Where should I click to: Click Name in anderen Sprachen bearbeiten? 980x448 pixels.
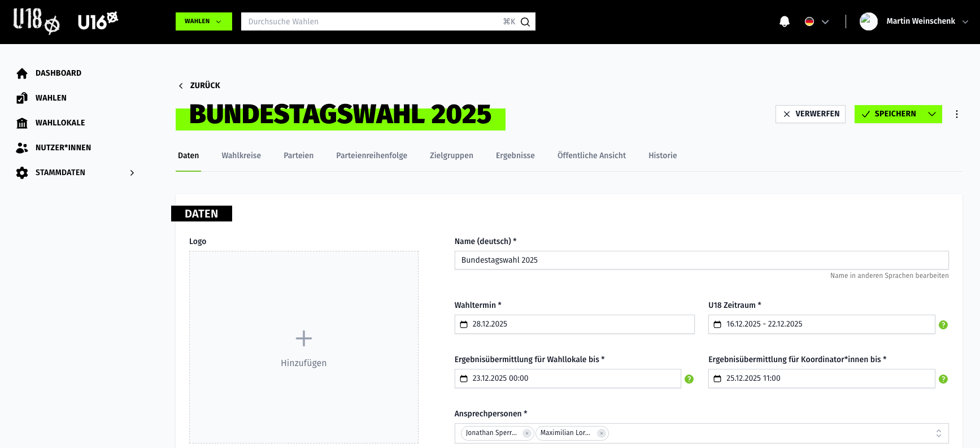889,276
